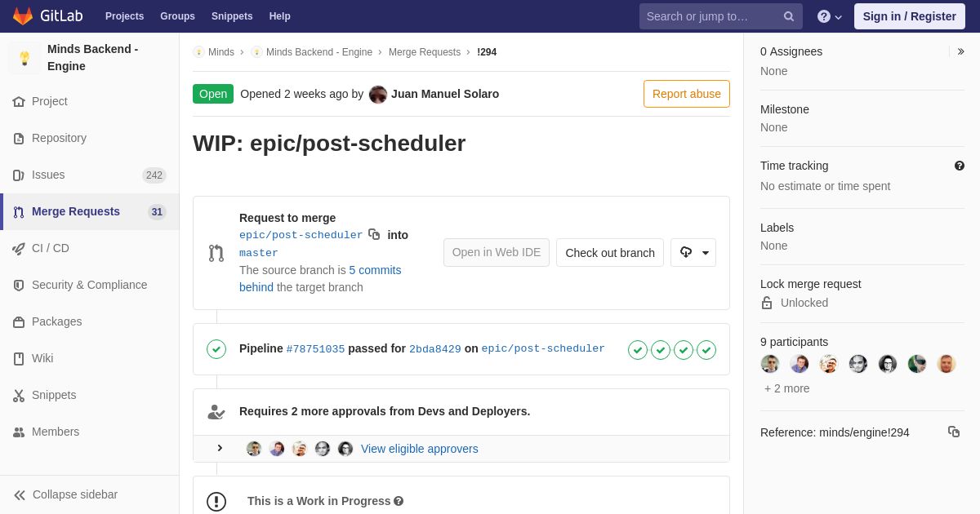Click the Work in Progress warning icon
Screen dimensions: 980x514
(x=216, y=501)
